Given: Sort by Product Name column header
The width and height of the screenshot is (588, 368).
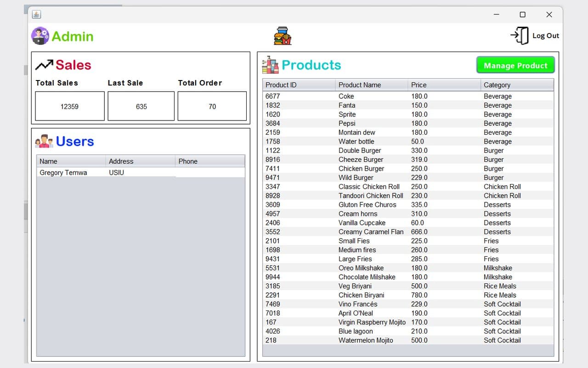Looking at the screenshot, I should pos(372,85).
